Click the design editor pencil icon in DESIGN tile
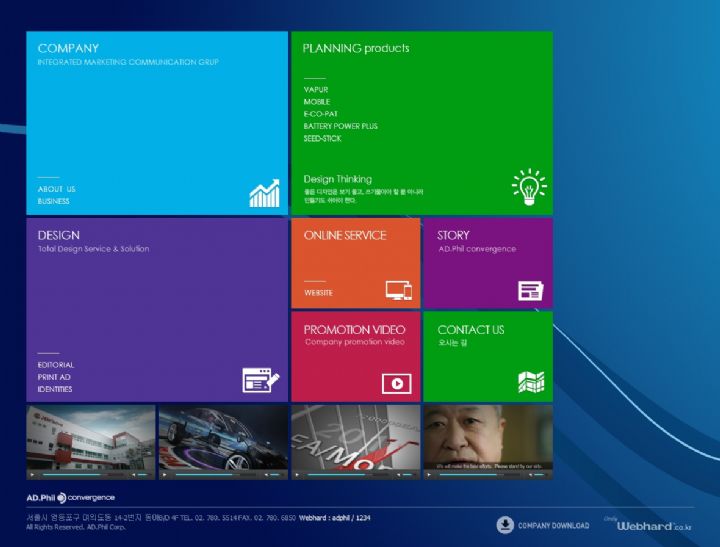 pos(261,380)
